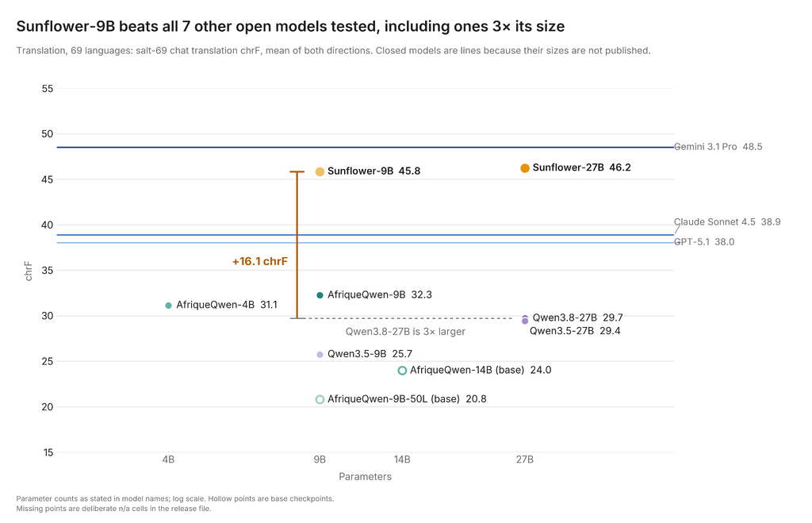The width and height of the screenshot is (812, 523).
Task: Click the hollow AfriqueQwen-14B (base) marker
Action: [x=402, y=370]
